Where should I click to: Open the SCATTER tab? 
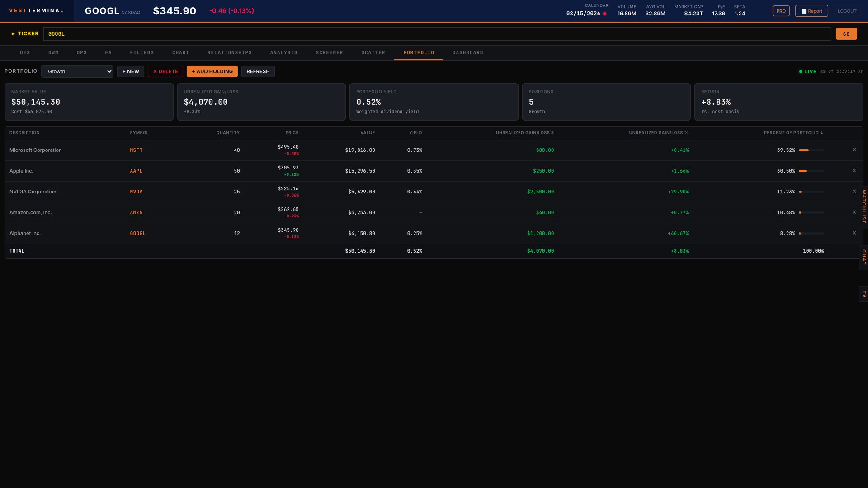tap(373, 53)
